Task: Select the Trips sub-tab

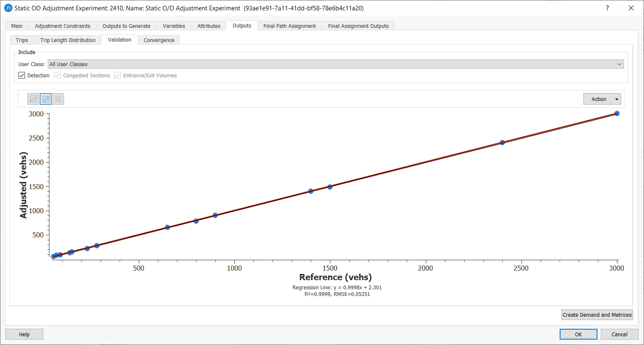Action: pos(22,40)
